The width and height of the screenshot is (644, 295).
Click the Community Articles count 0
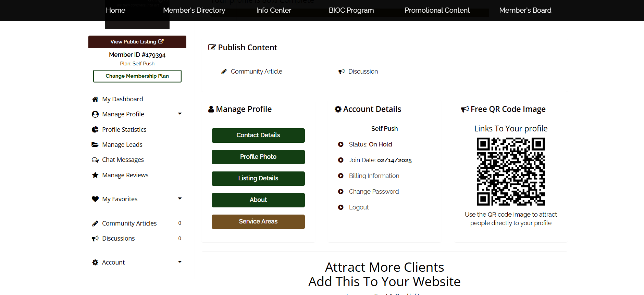point(180,223)
